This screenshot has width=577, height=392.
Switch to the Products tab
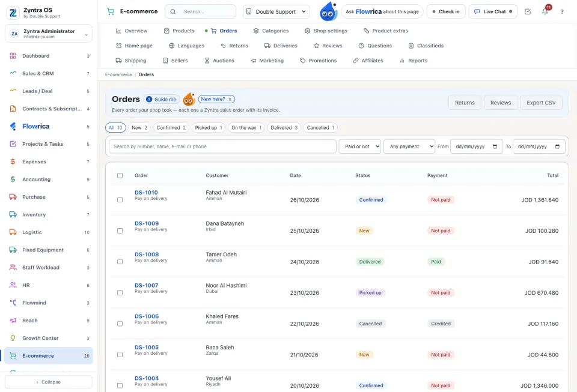pyautogui.click(x=179, y=31)
